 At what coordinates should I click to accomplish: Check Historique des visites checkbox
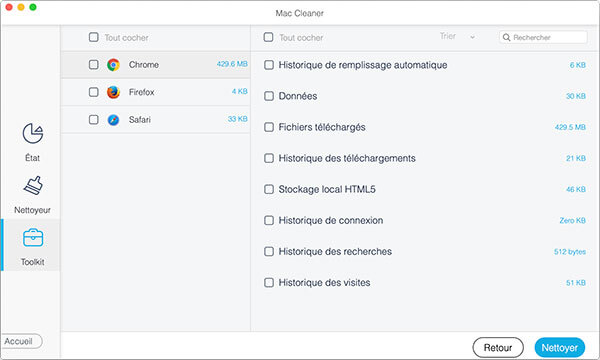tap(269, 282)
